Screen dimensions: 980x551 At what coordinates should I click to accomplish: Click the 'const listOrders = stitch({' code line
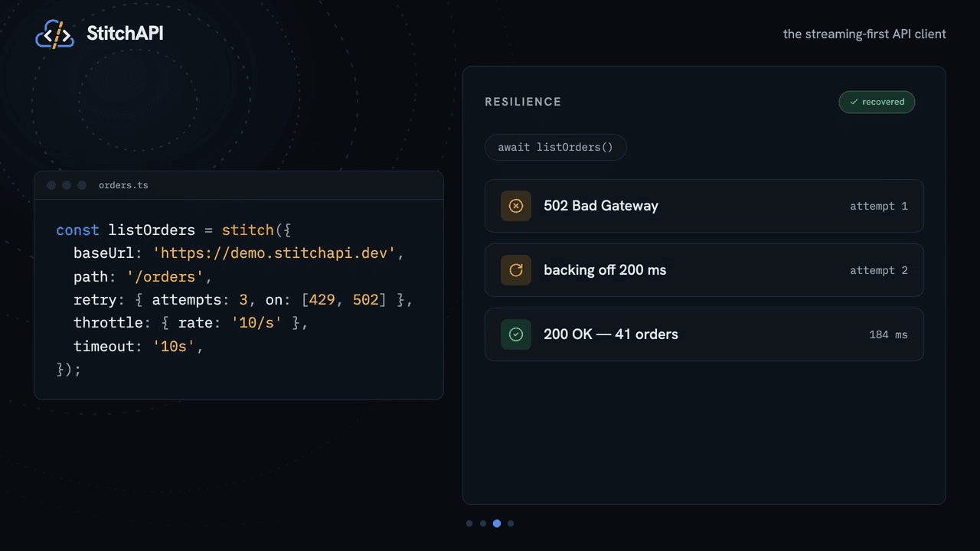click(174, 230)
